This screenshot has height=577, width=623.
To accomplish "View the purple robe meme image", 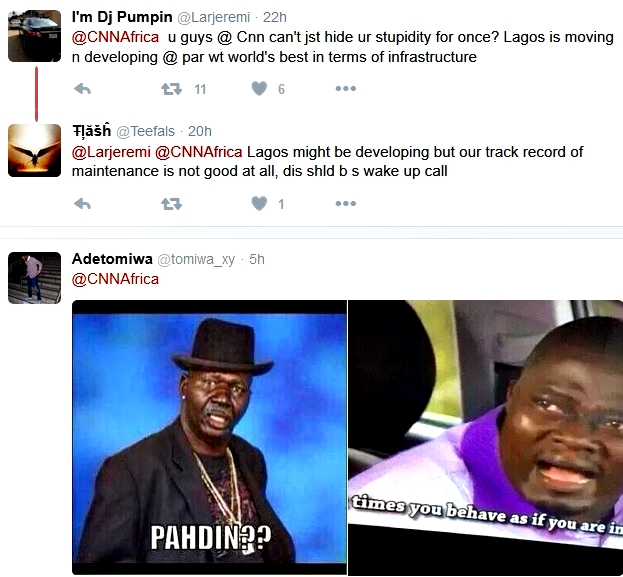I will coord(486,438).
